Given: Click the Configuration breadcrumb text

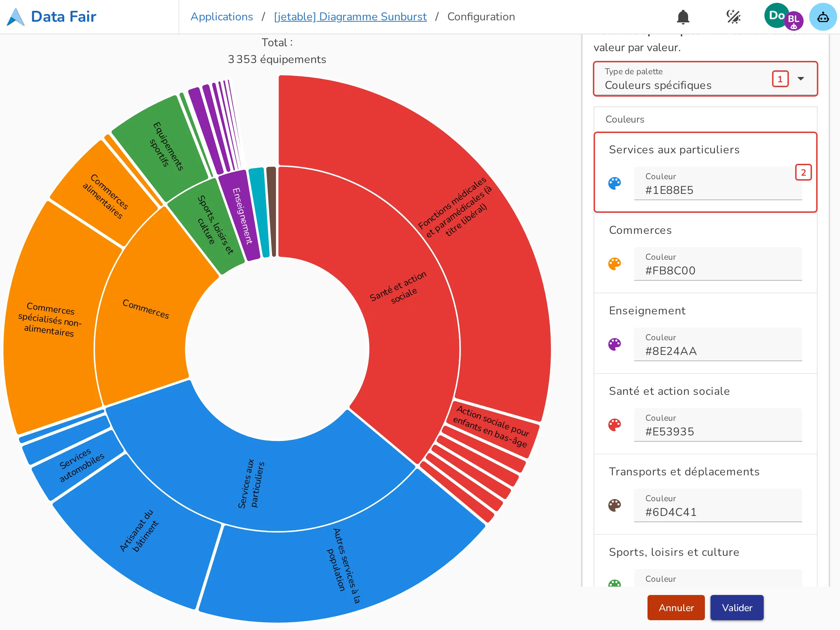Looking at the screenshot, I should [x=481, y=17].
